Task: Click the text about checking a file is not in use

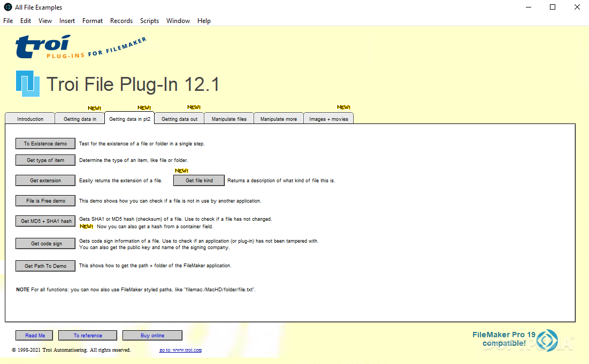Action: tap(170, 201)
